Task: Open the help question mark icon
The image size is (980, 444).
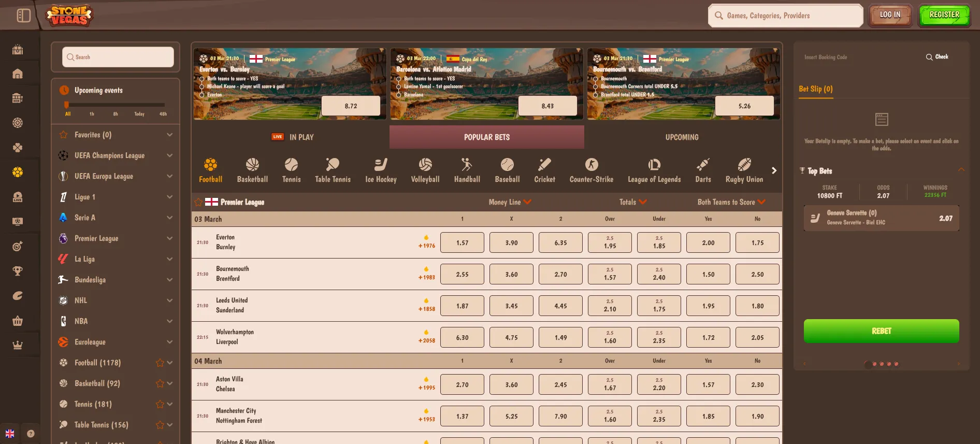Action: [31, 434]
